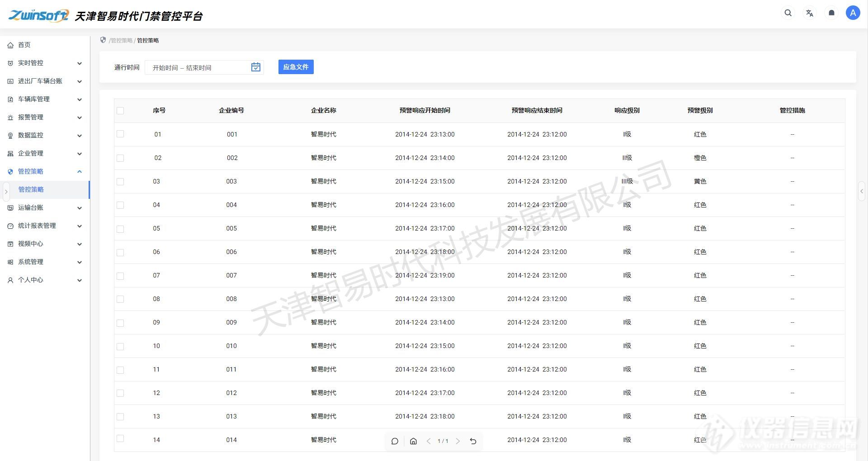The width and height of the screenshot is (868, 461).
Task: Check the row 05 checkbox
Action: click(x=120, y=229)
